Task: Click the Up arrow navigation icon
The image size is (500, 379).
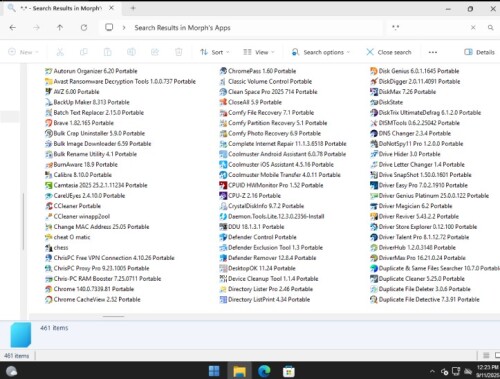Action: [60, 28]
